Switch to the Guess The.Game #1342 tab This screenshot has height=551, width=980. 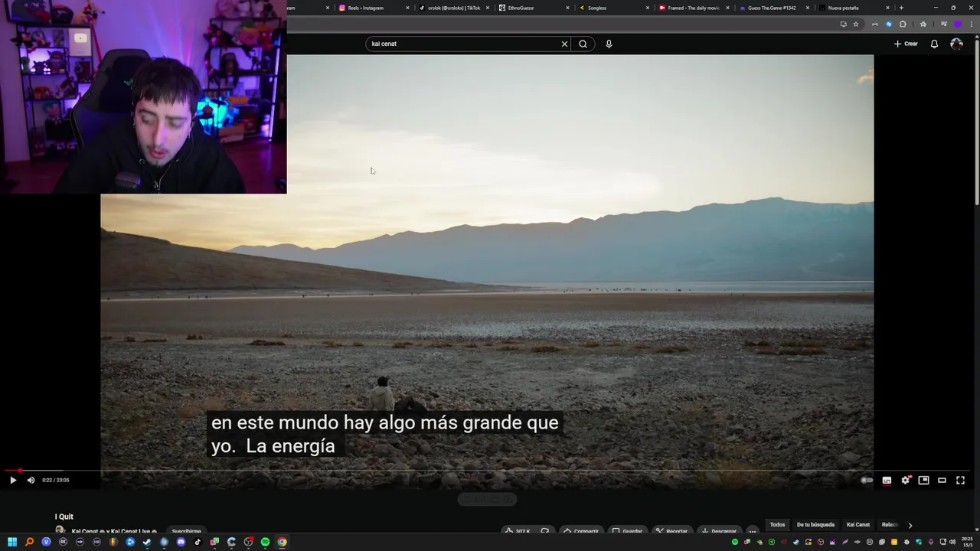click(x=773, y=8)
